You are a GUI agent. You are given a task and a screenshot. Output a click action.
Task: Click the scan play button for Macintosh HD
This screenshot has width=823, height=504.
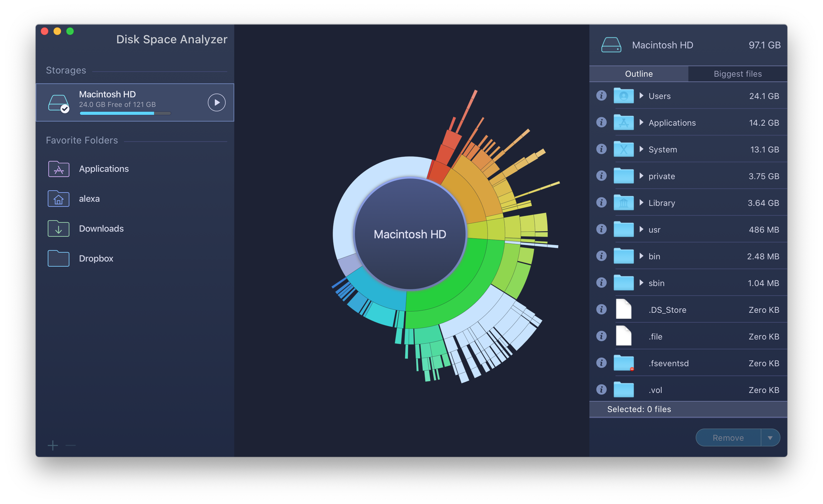pos(215,101)
